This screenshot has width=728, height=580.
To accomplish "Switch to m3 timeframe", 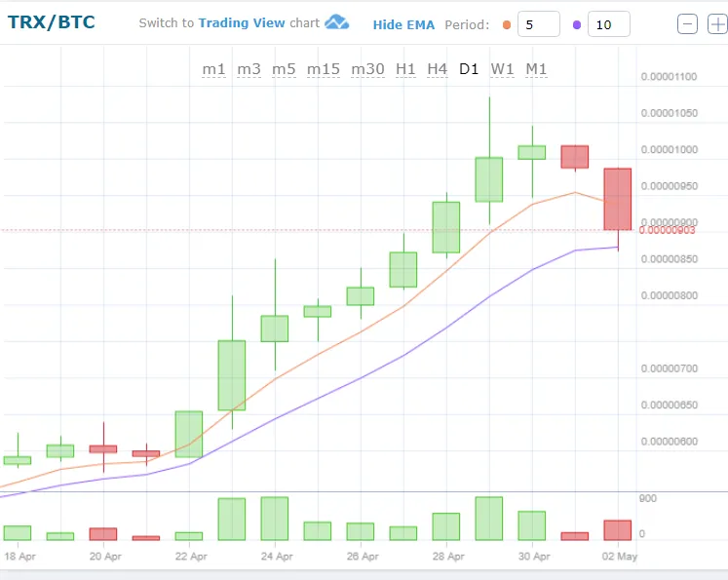I will pos(249,69).
